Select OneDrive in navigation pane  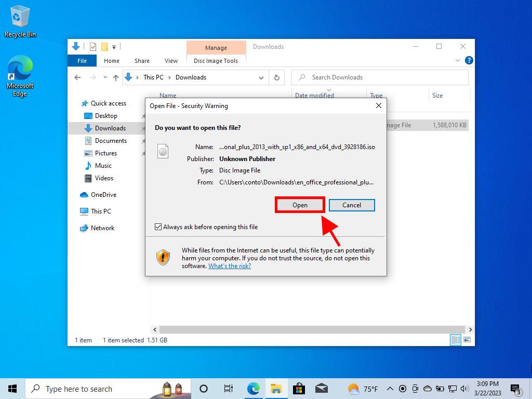103,195
